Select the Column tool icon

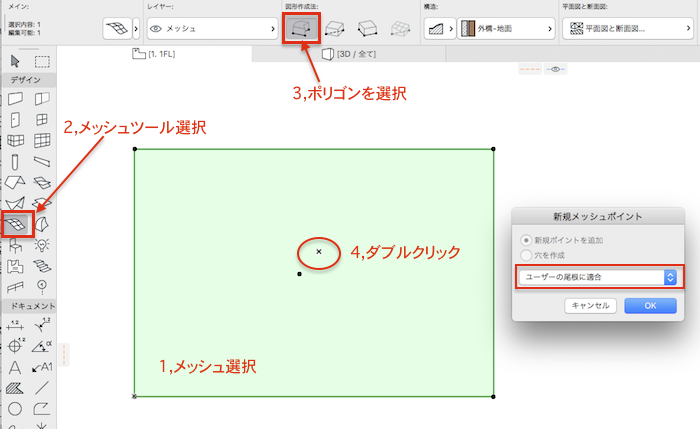point(15,162)
